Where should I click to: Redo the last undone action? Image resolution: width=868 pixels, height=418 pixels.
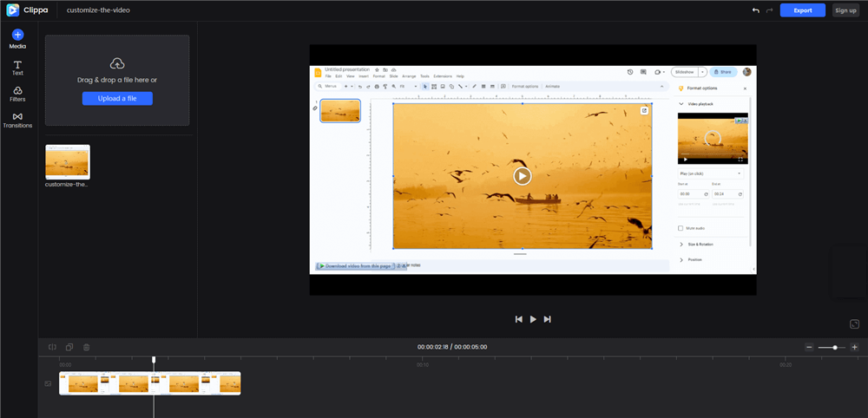[x=769, y=10]
